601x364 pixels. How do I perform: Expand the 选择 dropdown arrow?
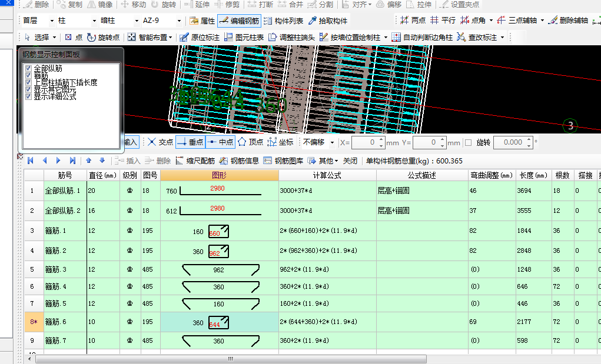pos(54,38)
